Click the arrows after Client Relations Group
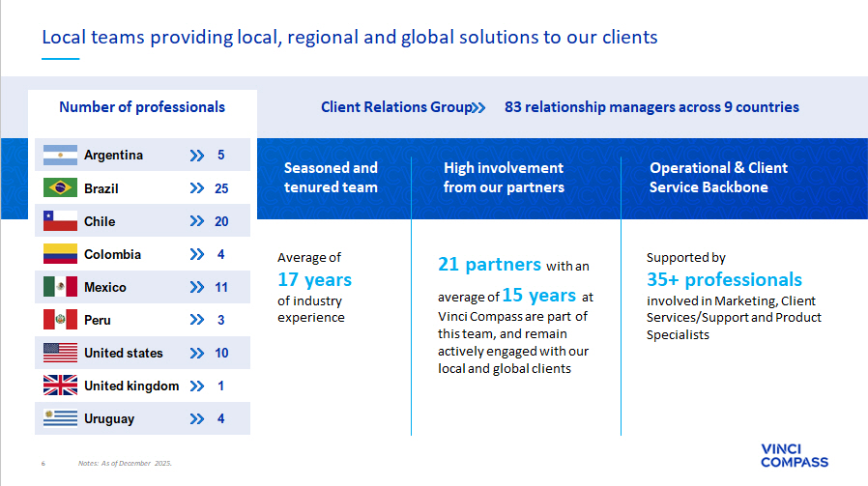868x486 pixels. 478,107
